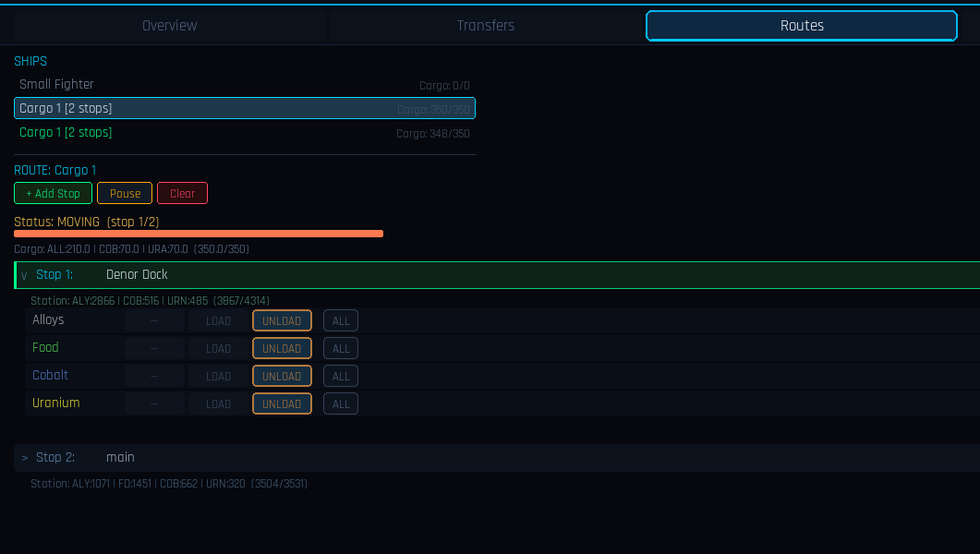This screenshot has height=554, width=980.
Task: Select highlighted Cargo 1 ship with 350/350 cargo
Action: point(245,108)
